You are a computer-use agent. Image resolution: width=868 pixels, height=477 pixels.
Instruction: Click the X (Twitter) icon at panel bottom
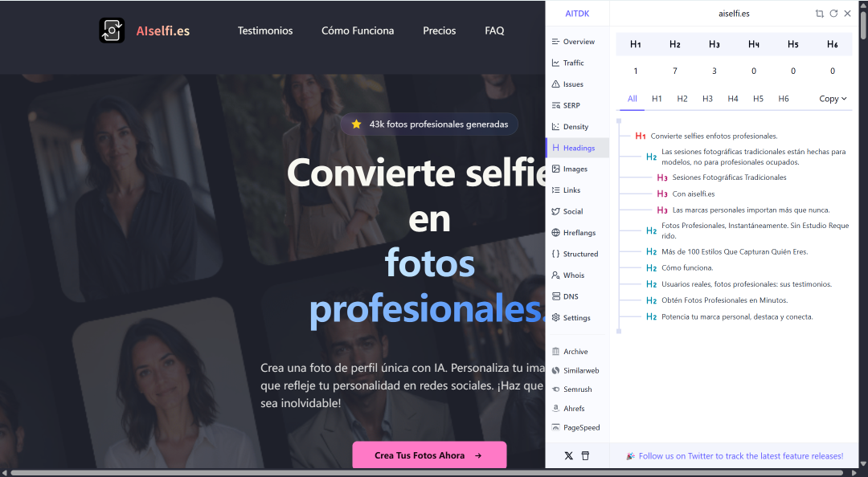pyautogui.click(x=568, y=456)
